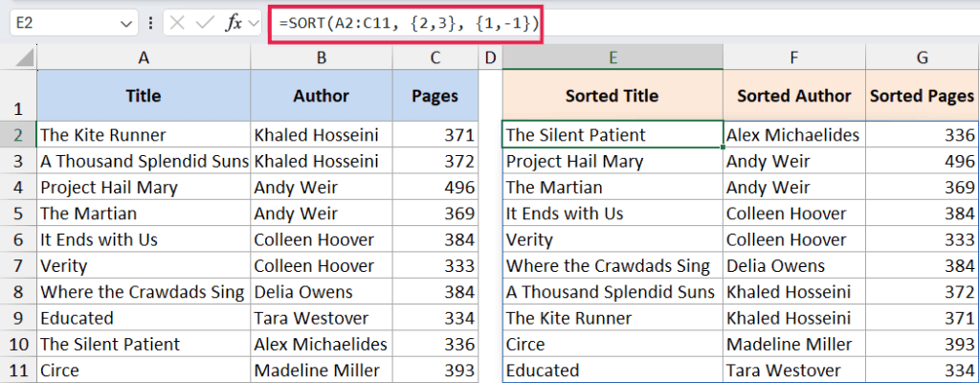Click the Title header cell

point(144,95)
